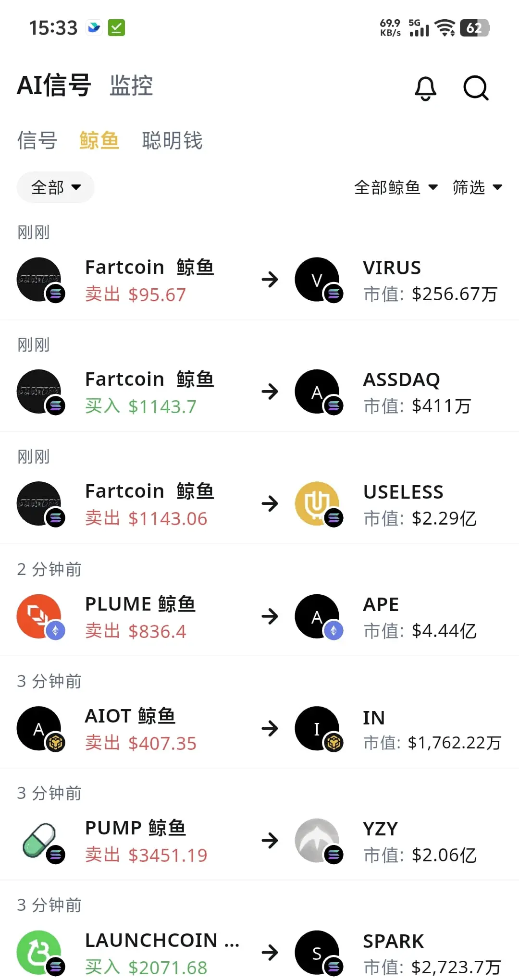Open the LAUNCHCOIN green avatar
The image size is (519, 980).
[40, 953]
